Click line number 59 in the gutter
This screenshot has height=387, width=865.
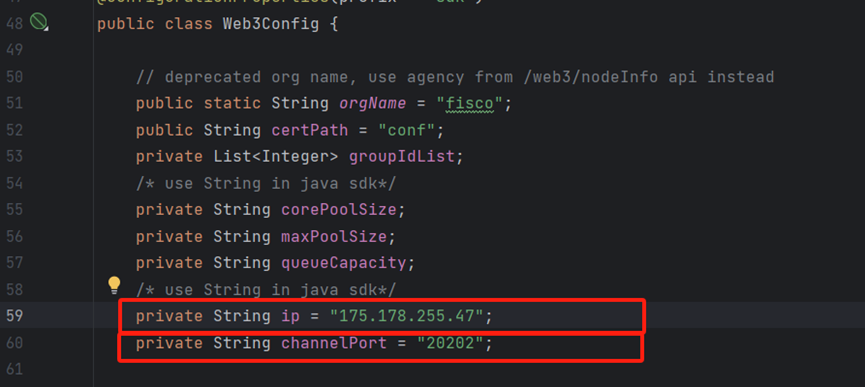pyautogui.click(x=14, y=315)
